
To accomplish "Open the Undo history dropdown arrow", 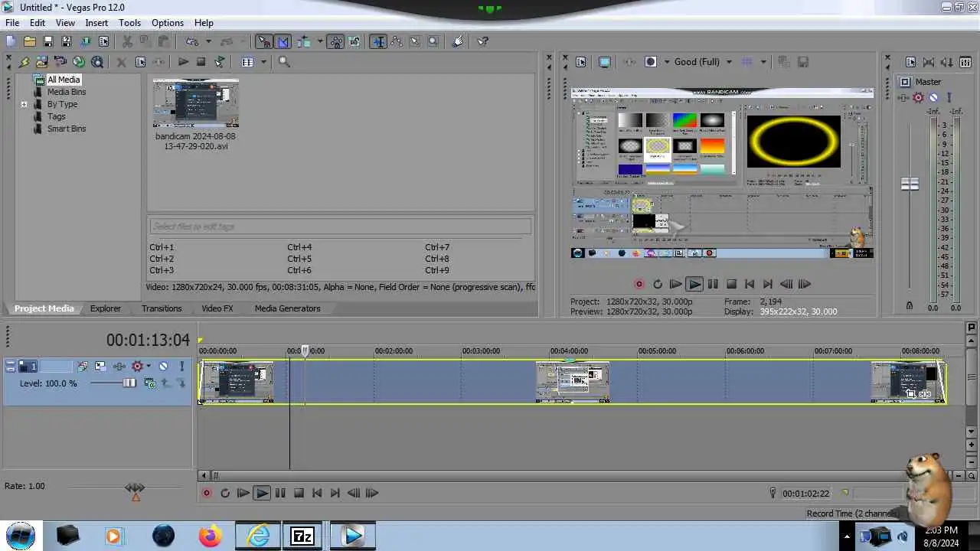I will click(x=208, y=41).
